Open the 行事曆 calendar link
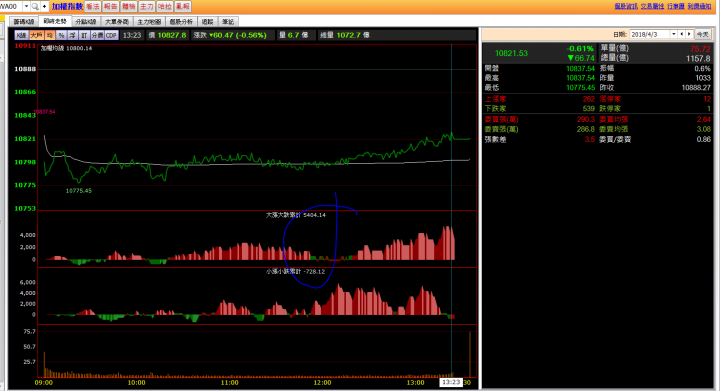720x391 pixels. click(x=675, y=6)
